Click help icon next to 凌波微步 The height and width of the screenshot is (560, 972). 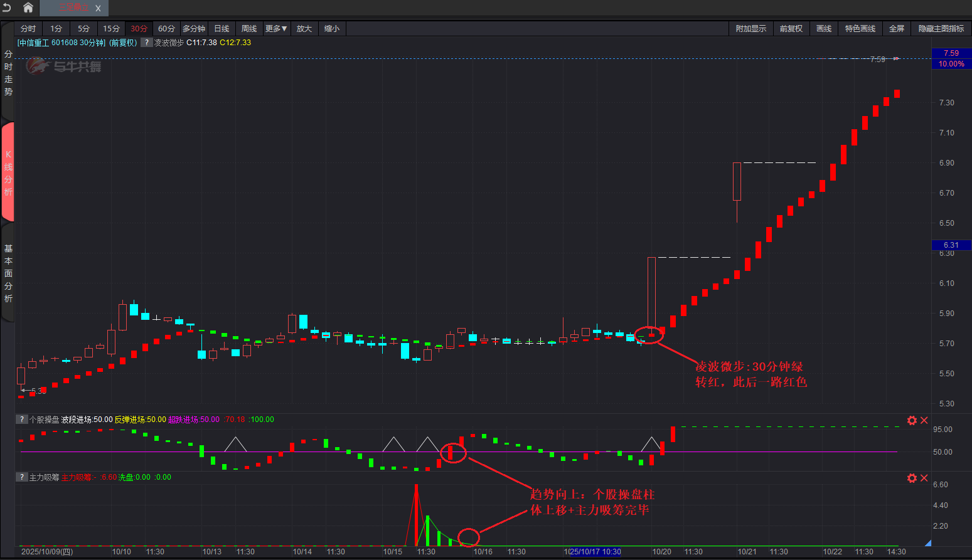[146, 43]
